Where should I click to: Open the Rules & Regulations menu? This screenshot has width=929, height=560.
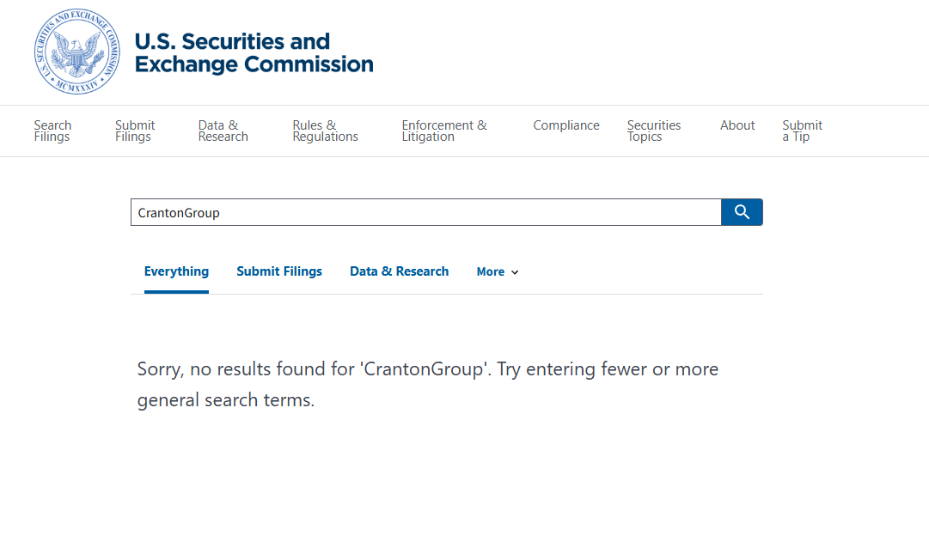click(325, 131)
